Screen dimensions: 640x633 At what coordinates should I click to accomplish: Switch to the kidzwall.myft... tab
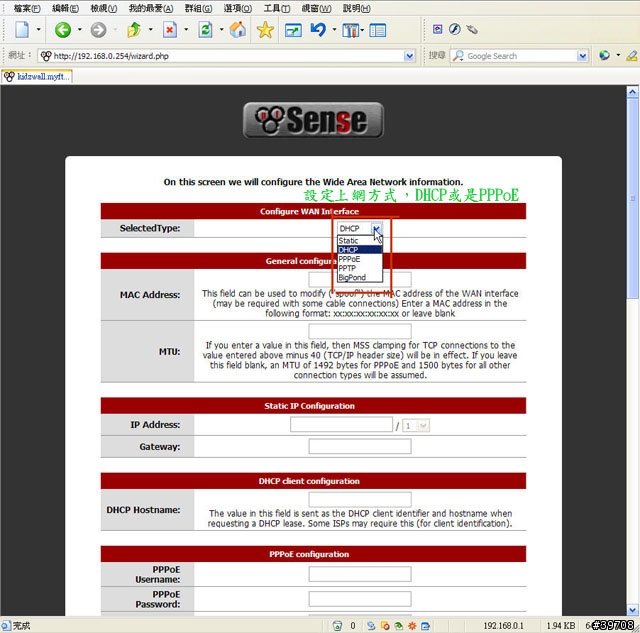pyautogui.click(x=37, y=76)
